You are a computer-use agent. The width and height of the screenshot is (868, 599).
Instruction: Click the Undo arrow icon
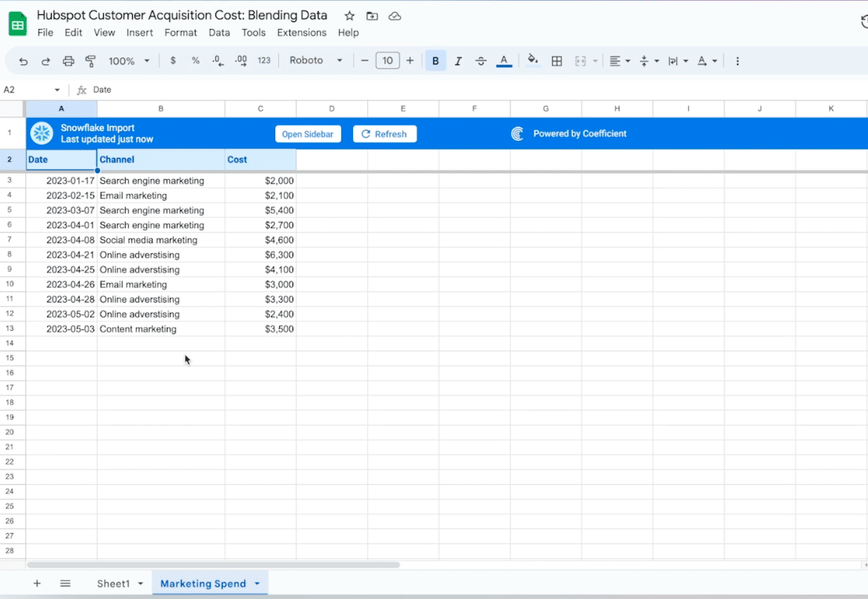click(x=23, y=61)
